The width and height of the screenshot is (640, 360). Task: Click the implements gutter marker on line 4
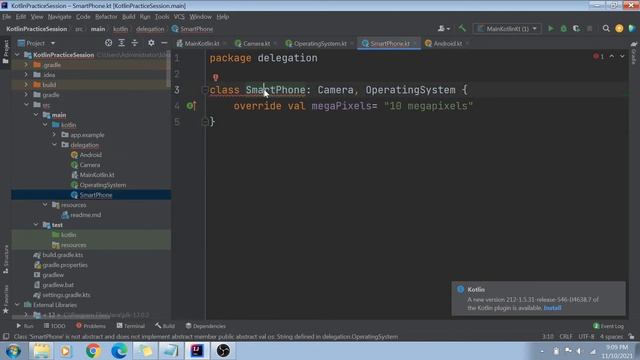click(x=191, y=106)
